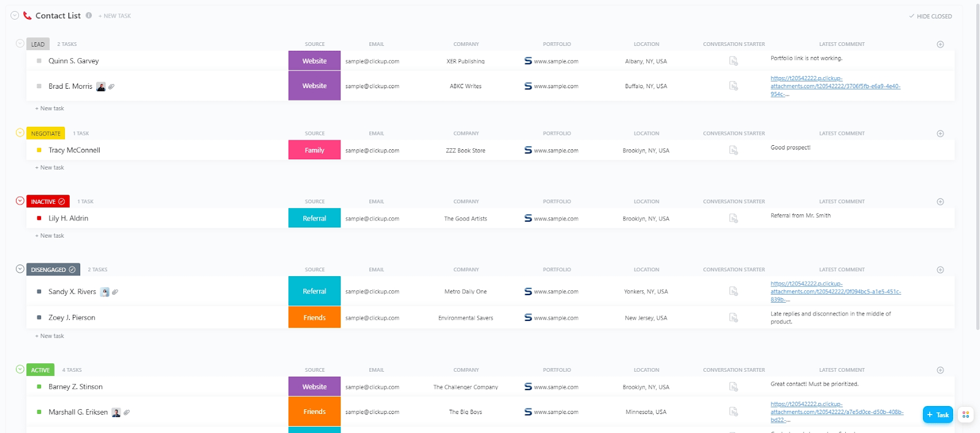The image size is (980, 433).
Task: Open Contact List info icon
Action: pyautogui.click(x=89, y=15)
